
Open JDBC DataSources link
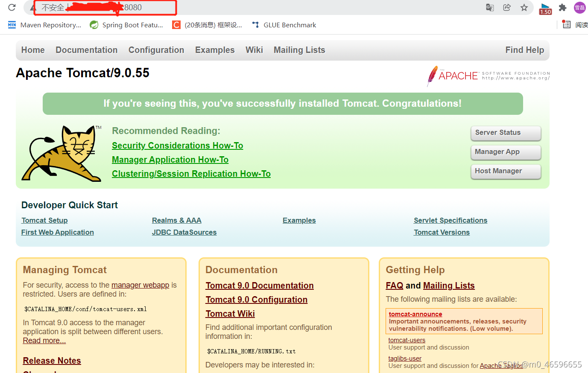184,232
